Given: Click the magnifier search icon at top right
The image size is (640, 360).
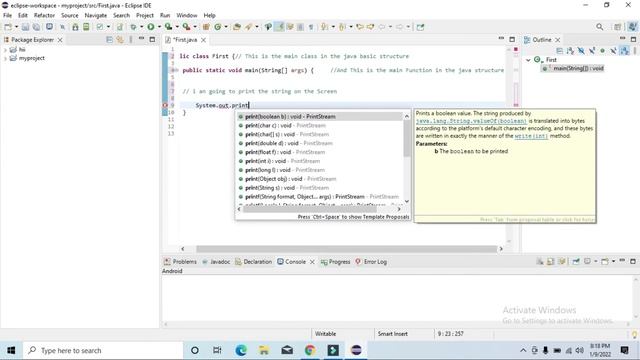Looking at the screenshot, I should [x=600, y=27].
